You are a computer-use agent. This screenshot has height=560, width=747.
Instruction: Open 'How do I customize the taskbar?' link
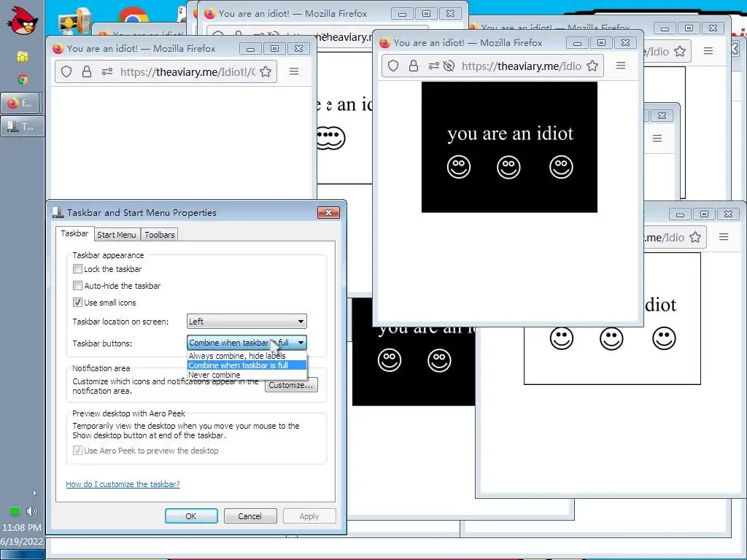tap(123, 484)
